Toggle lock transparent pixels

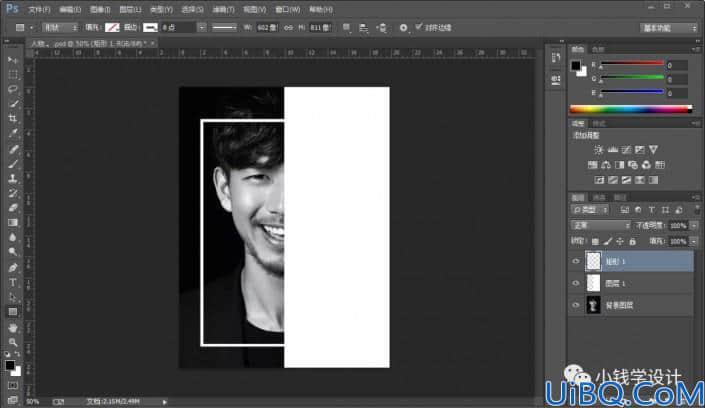point(595,242)
